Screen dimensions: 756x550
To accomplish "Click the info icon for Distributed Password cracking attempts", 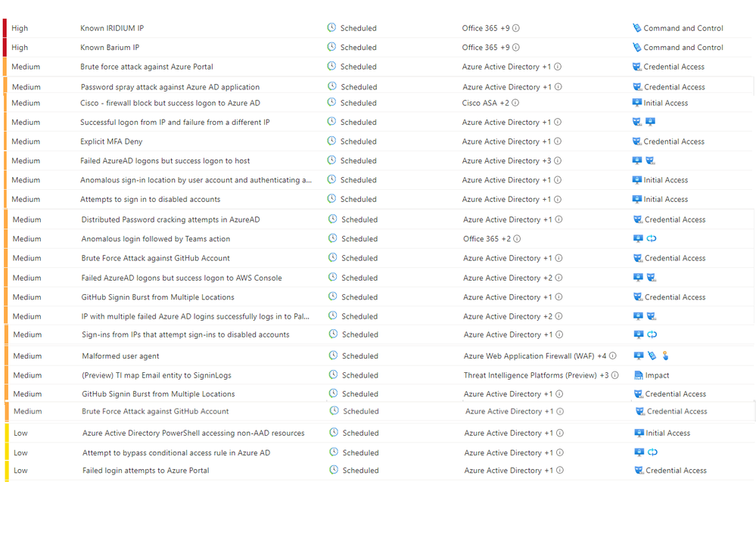I will pos(558,219).
